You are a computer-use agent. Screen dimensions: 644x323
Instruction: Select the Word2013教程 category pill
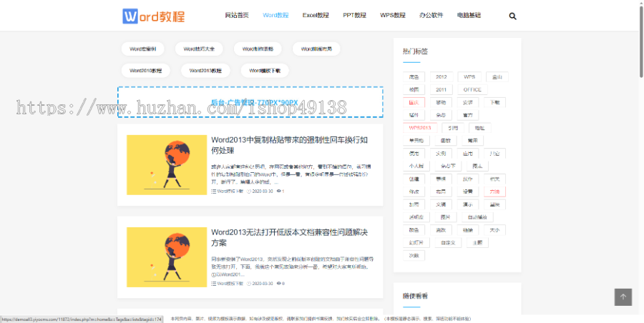pyautogui.click(x=205, y=71)
